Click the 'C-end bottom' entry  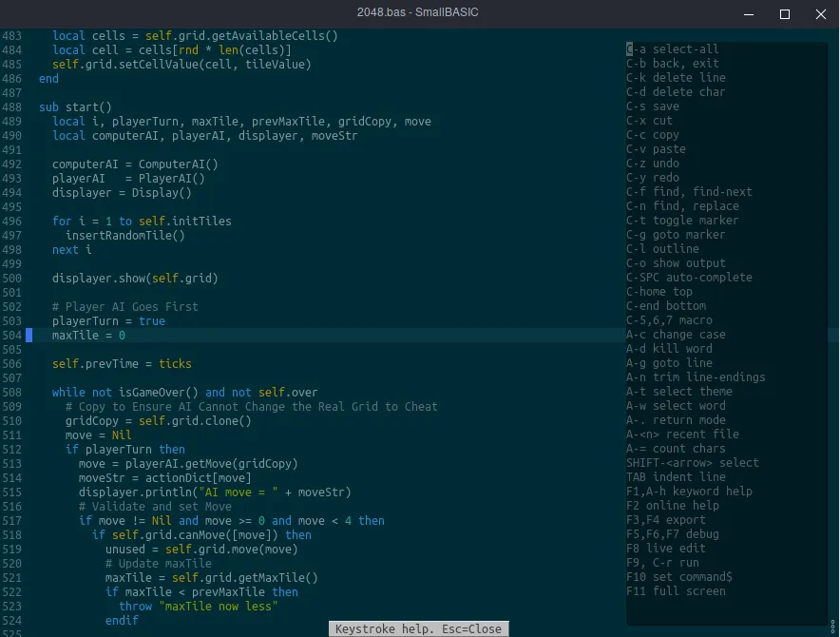coord(666,305)
